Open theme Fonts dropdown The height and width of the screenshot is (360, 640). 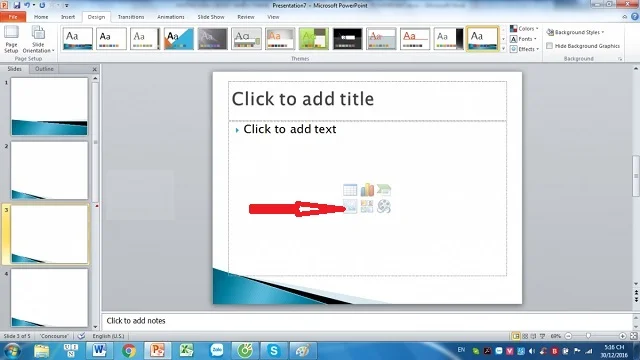coord(524,39)
